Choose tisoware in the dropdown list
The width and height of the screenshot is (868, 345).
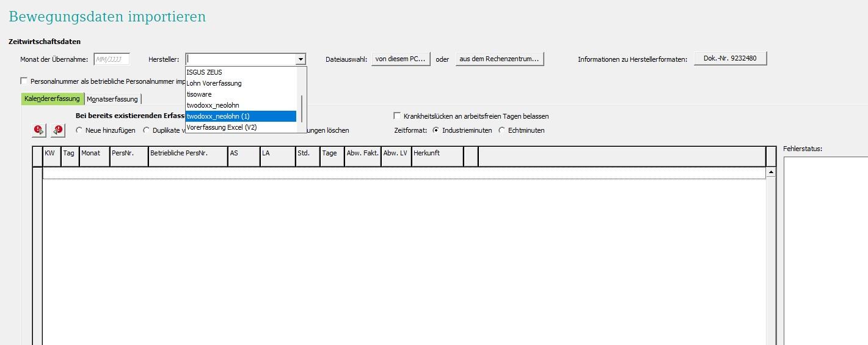click(241, 94)
